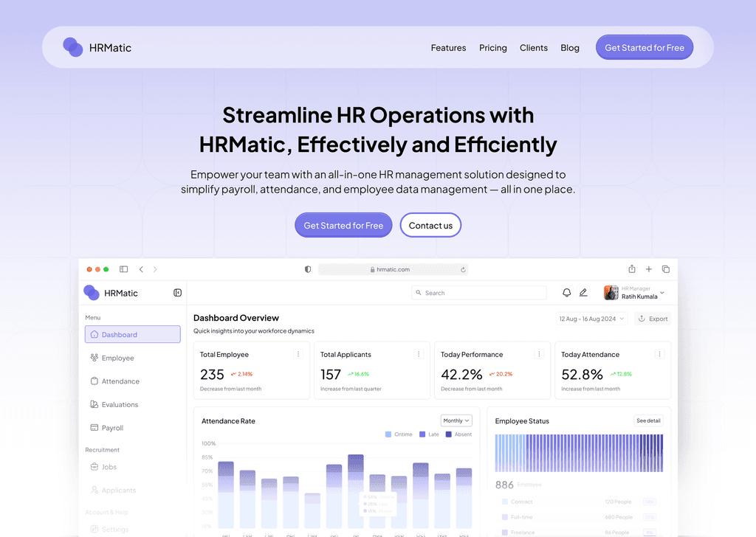Click the Contact us button
The image size is (756, 537).
(430, 225)
